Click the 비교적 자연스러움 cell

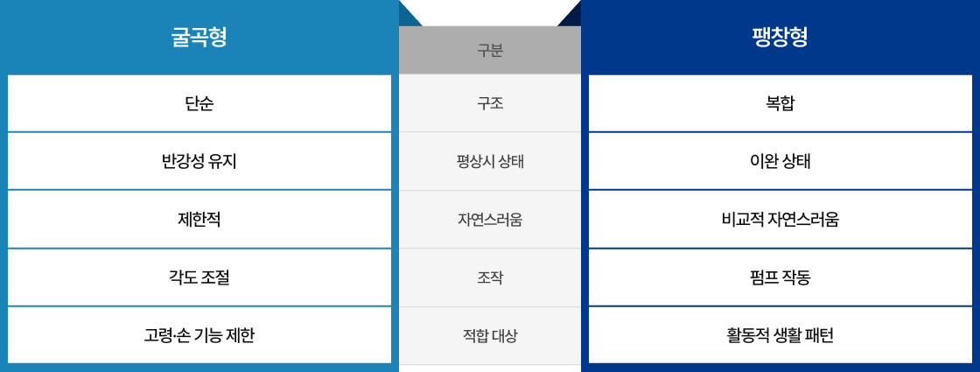point(780,219)
